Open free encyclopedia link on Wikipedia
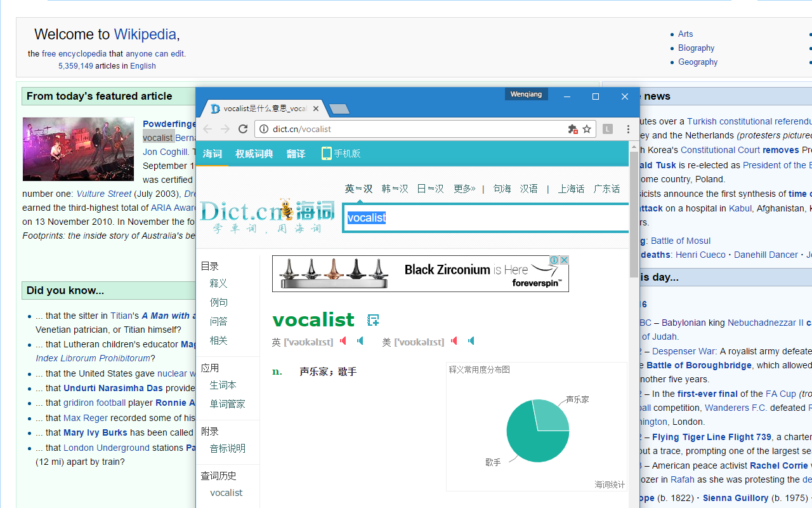The height and width of the screenshot is (508, 812). [74, 54]
